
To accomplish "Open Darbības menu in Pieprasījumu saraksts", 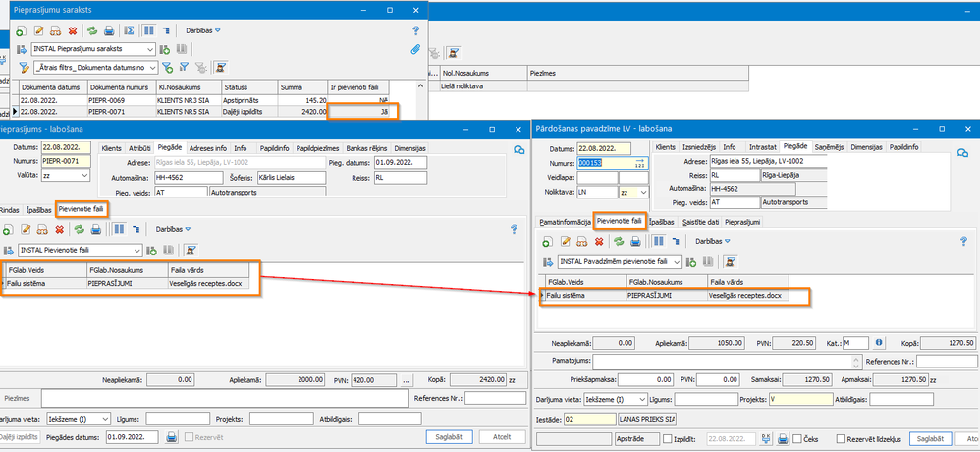I will (203, 30).
